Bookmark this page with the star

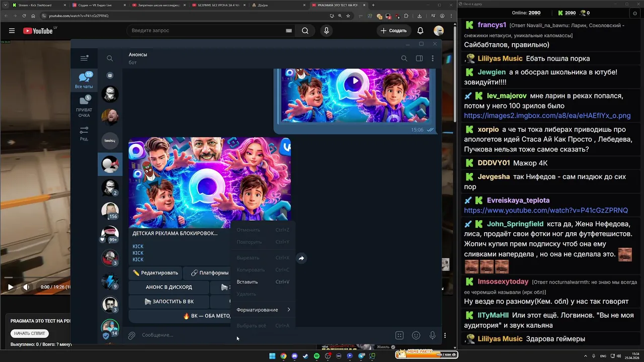pyautogui.click(x=348, y=16)
